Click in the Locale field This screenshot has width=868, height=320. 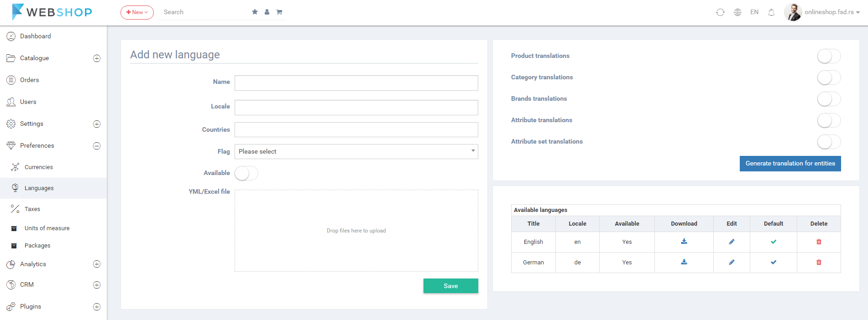356,108
